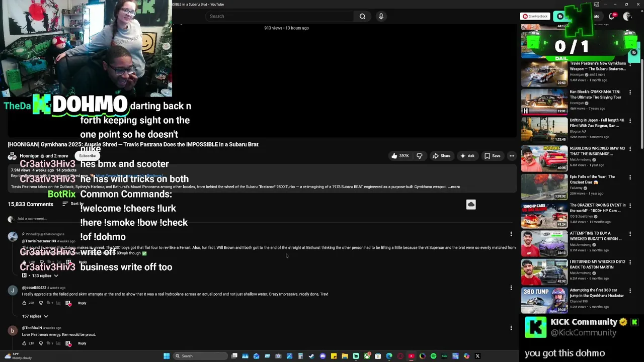The image size is (644, 362).
Task: Reply to jesseB50423's comment
Action: click(82, 303)
